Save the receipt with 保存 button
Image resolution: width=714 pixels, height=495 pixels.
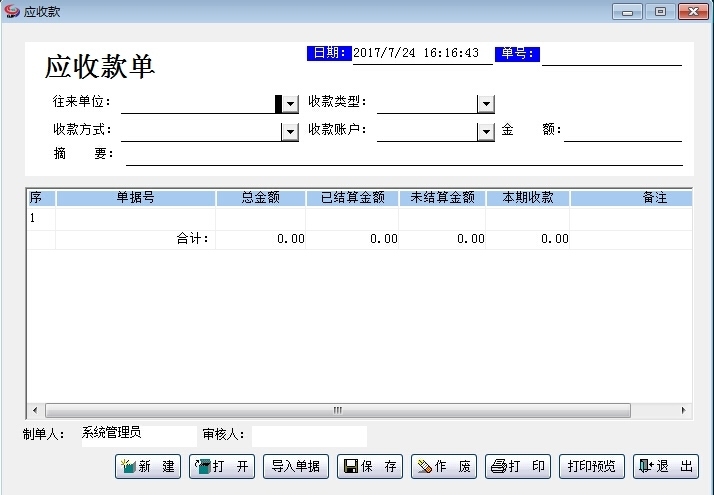(370, 466)
